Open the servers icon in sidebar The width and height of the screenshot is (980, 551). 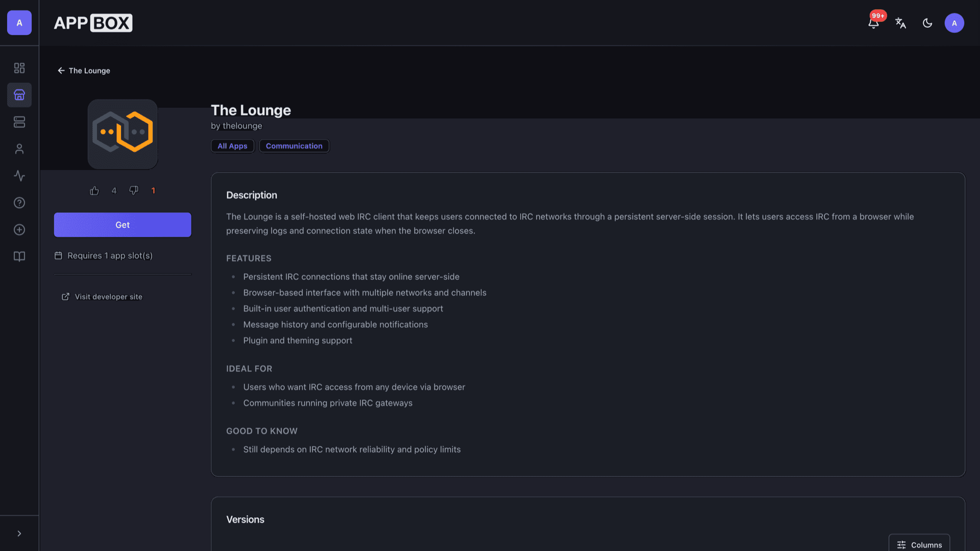coord(19,122)
